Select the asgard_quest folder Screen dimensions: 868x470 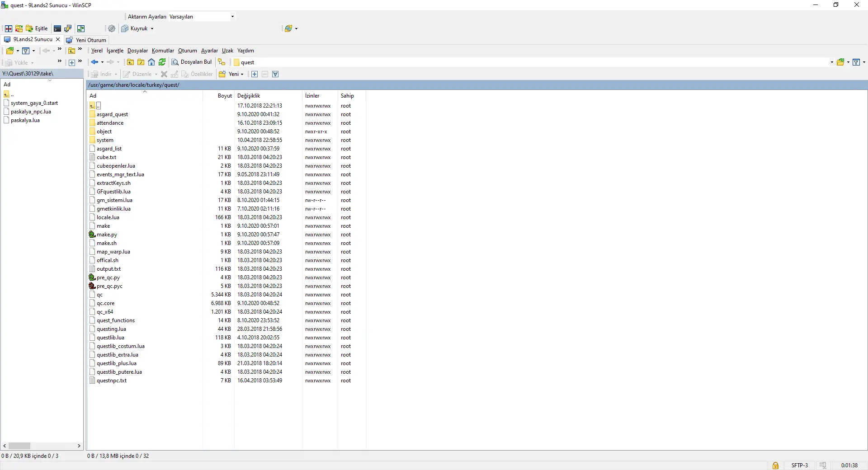tap(112, 114)
